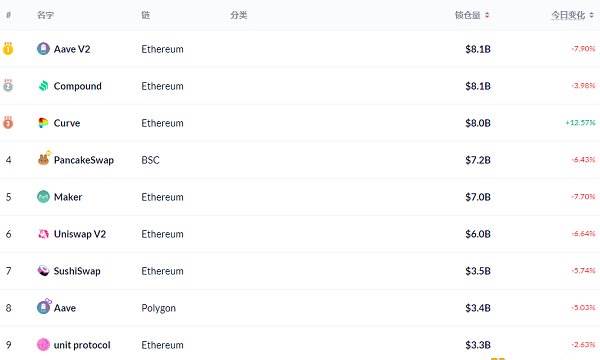Click Curve's +12.57% change value
The height and width of the screenshot is (360, 600).
[580, 123]
